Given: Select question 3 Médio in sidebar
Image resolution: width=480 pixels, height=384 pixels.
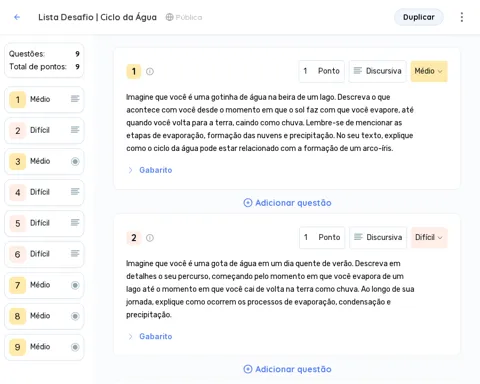Looking at the screenshot, I should [x=44, y=161].
